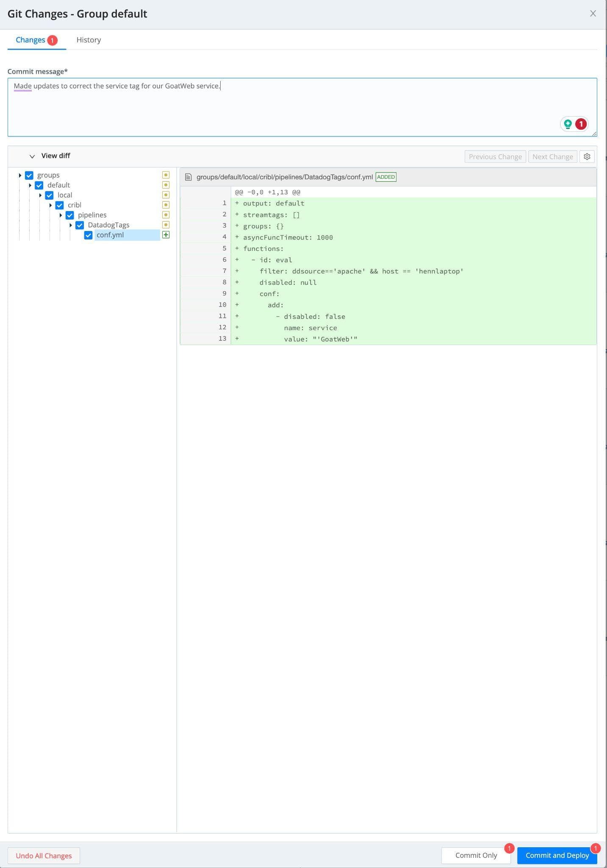
Task: Click the Grammarly icon in commit message box
Action: 568,124
